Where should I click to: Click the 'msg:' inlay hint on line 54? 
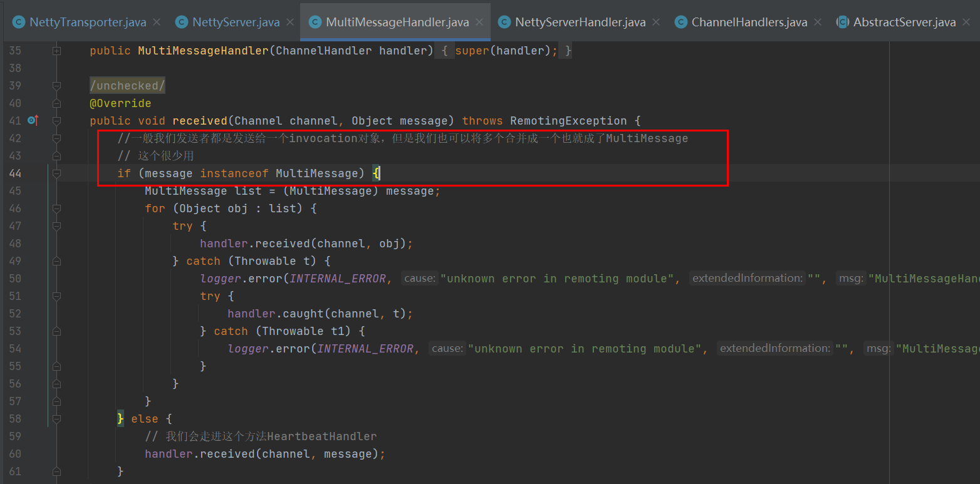878,348
